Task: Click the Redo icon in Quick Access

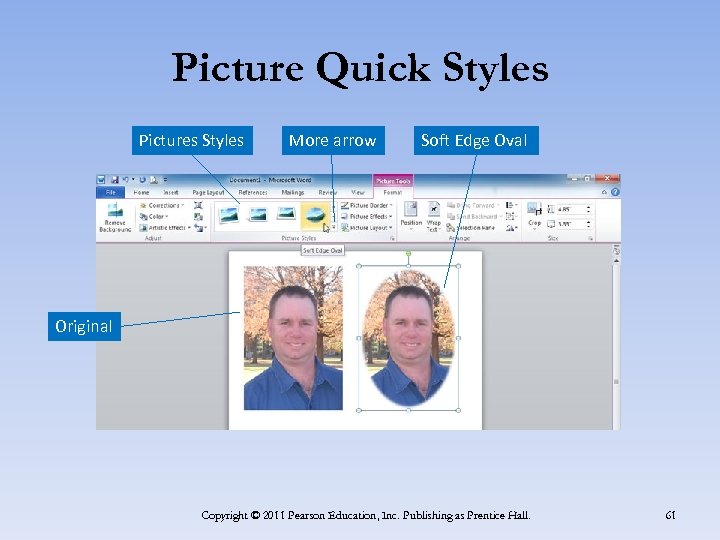Action: [x=142, y=180]
